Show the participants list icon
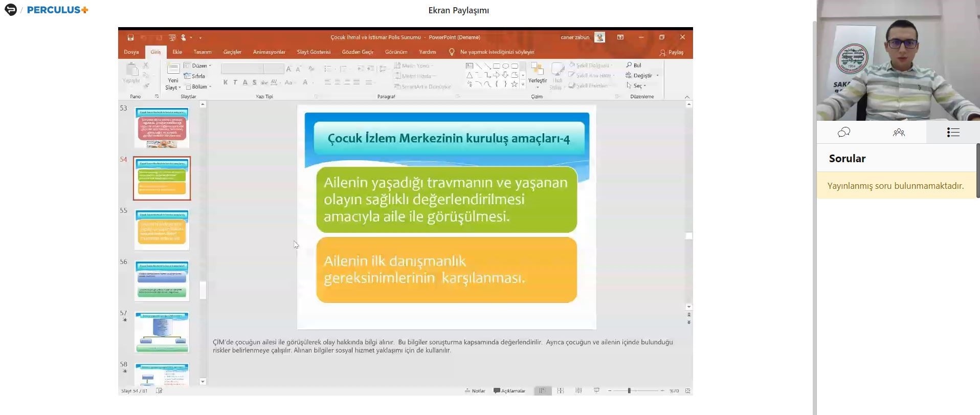 [899, 133]
